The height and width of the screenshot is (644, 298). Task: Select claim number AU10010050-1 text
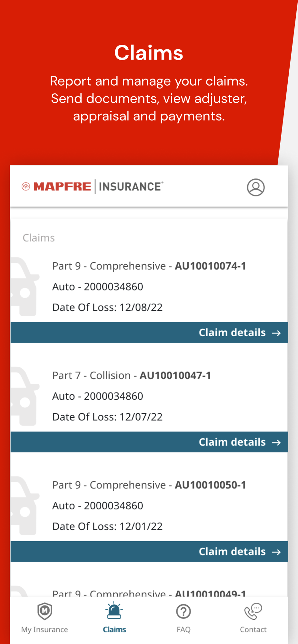[210, 485]
